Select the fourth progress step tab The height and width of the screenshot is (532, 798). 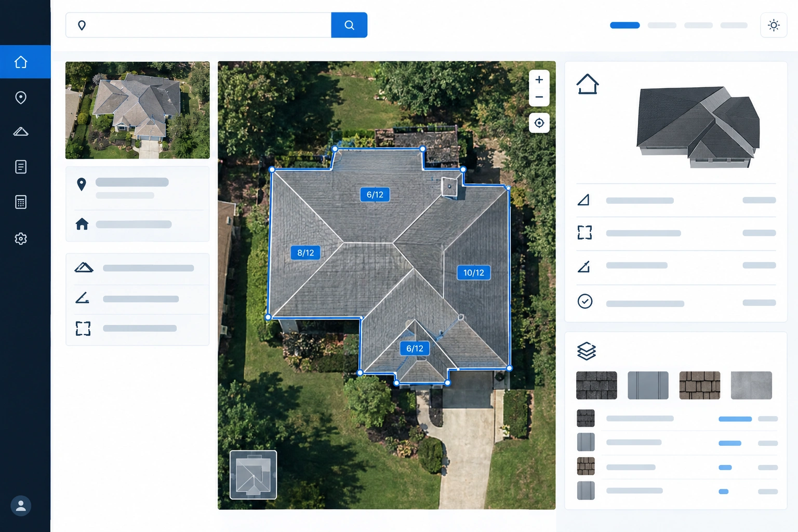point(734,25)
